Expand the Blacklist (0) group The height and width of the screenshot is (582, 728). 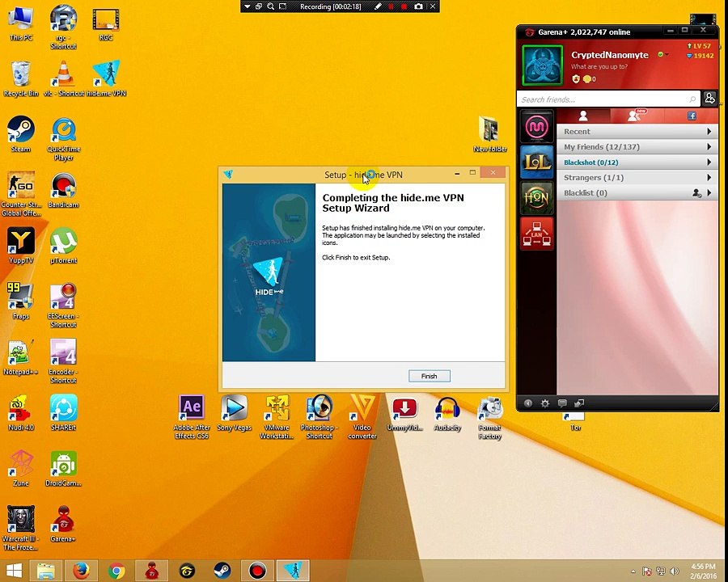click(637, 192)
